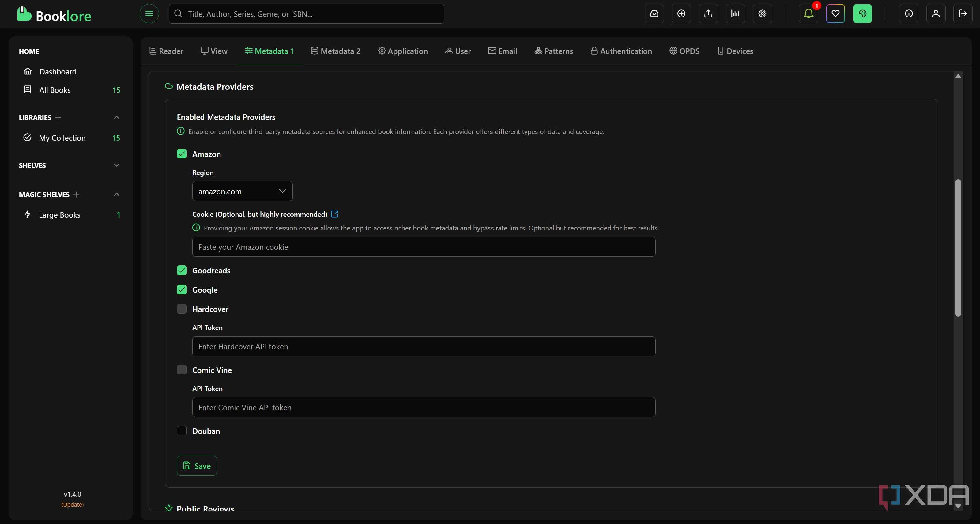
Task: Click the logout icon
Action: pos(963,14)
